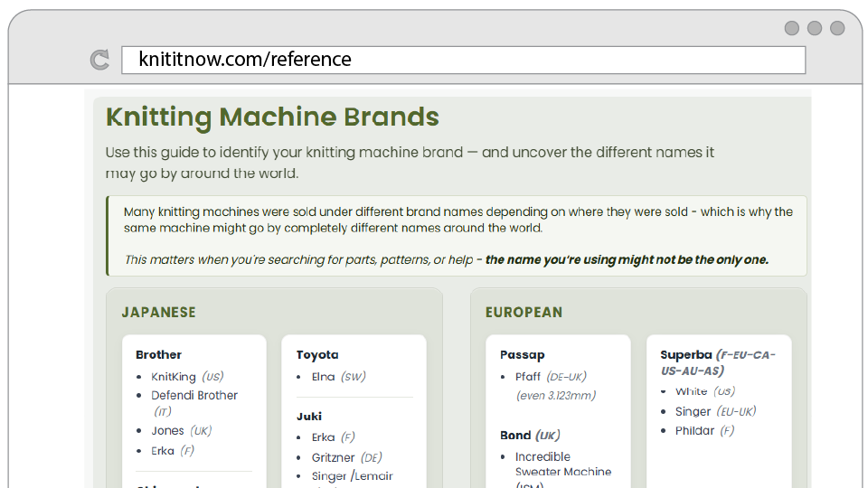Click the Brother brand card title
The width and height of the screenshot is (868, 488).
point(159,354)
